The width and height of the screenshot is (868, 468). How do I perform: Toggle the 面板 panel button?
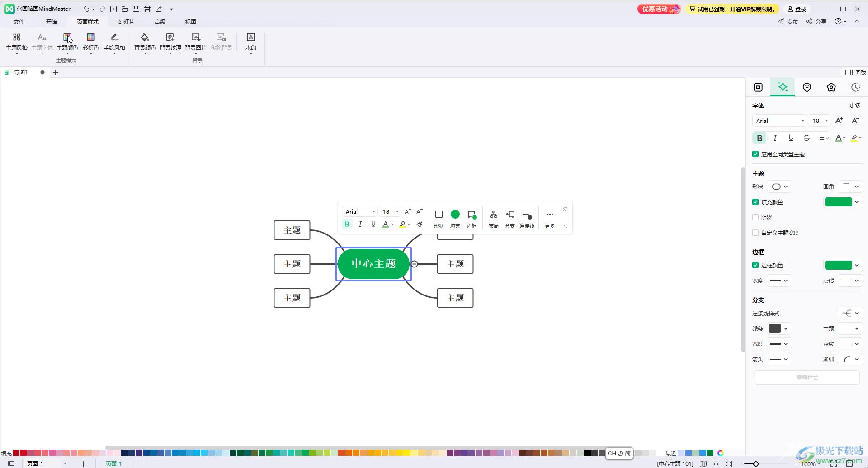pyautogui.click(x=856, y=72)
